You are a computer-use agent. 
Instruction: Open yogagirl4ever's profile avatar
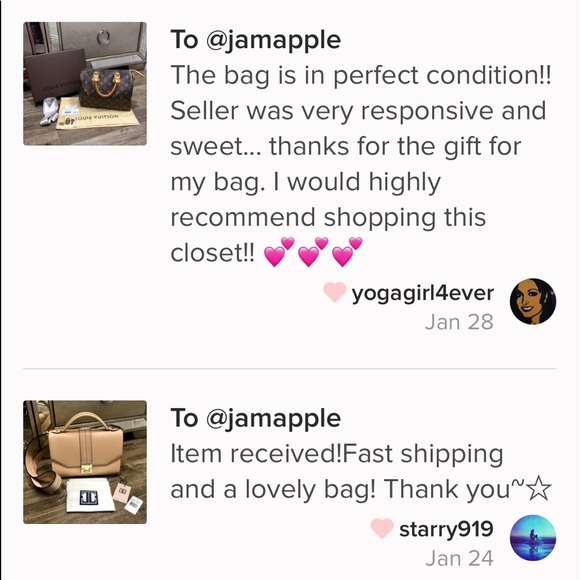coord(533,301)
